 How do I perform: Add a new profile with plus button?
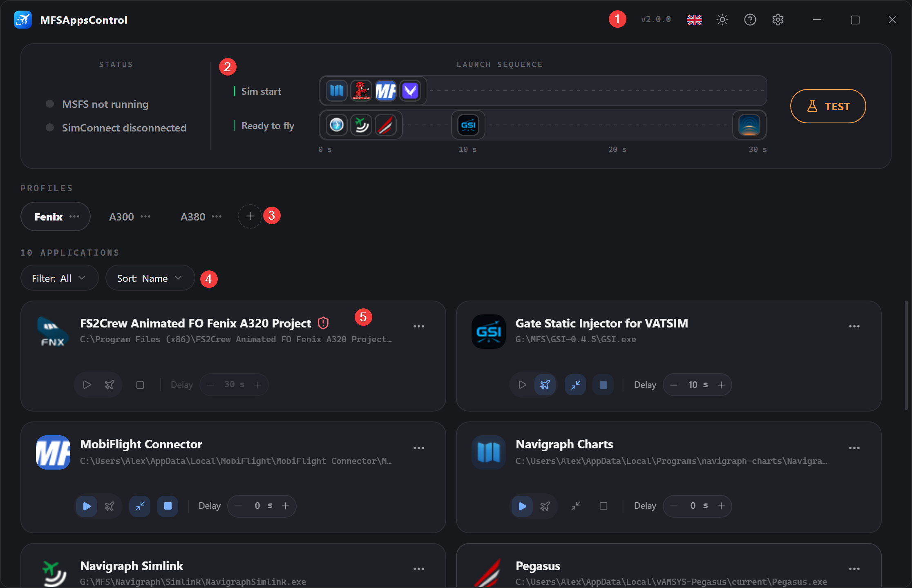point(250,216)
